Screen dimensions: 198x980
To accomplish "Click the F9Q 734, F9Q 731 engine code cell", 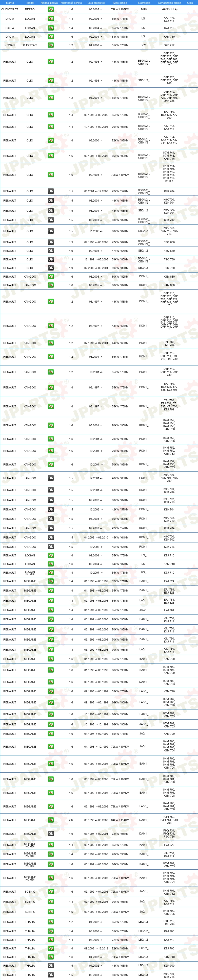I will (x=169, y=834).
